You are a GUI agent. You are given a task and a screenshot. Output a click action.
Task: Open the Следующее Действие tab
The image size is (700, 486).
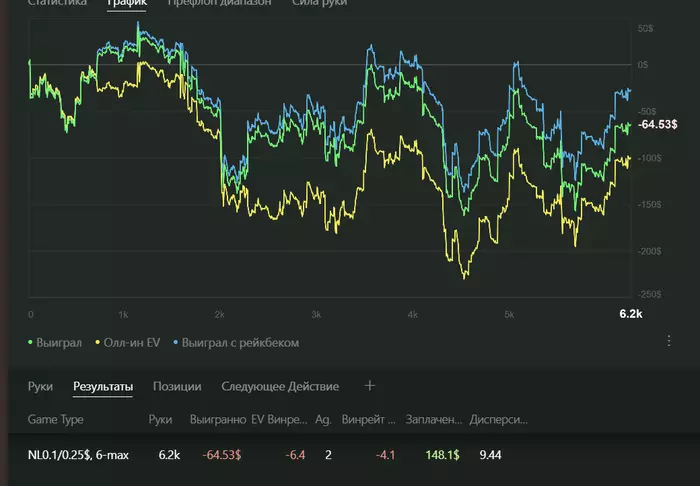280,386
